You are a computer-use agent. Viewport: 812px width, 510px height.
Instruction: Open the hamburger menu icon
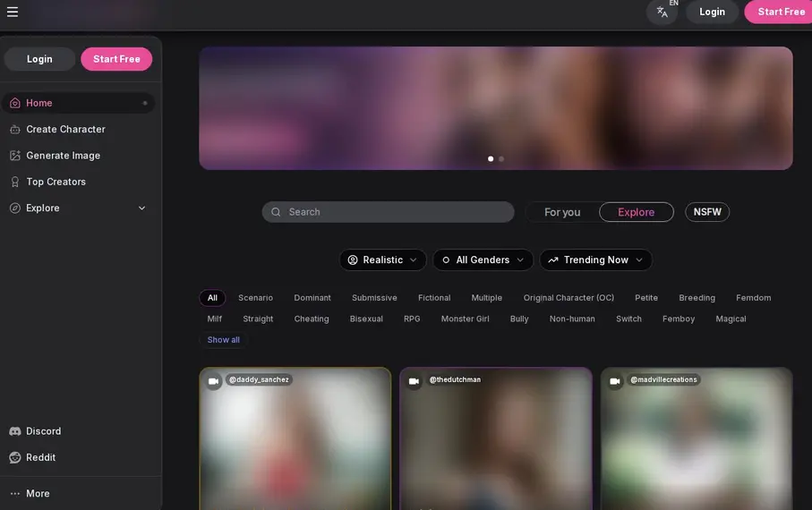click(13, 12)
